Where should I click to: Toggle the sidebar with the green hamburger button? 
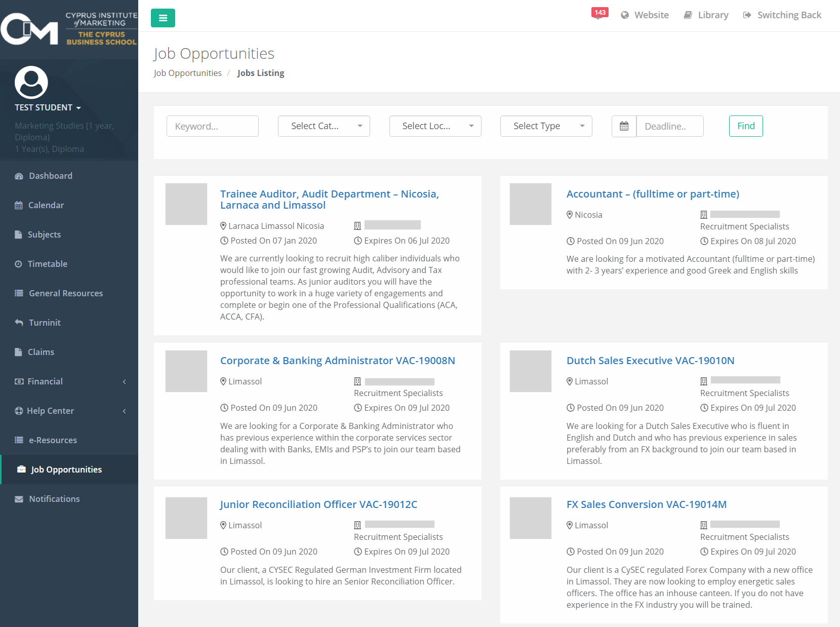163,18
